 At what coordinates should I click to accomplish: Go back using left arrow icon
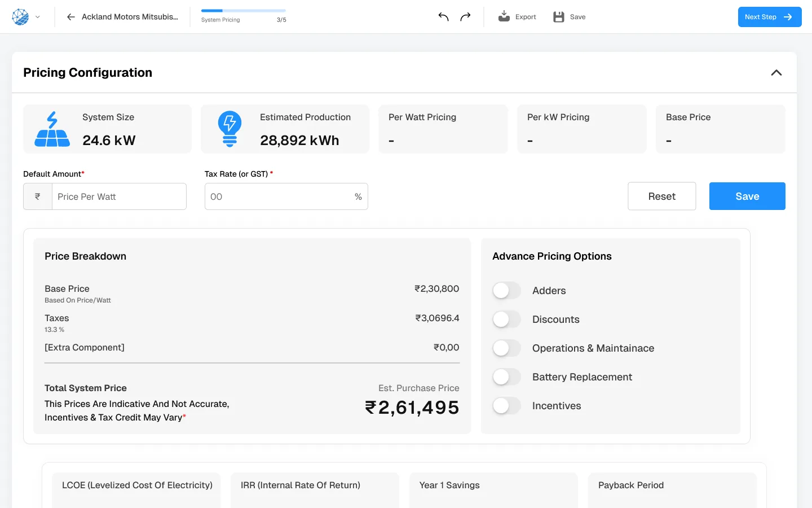pos(71,17)
